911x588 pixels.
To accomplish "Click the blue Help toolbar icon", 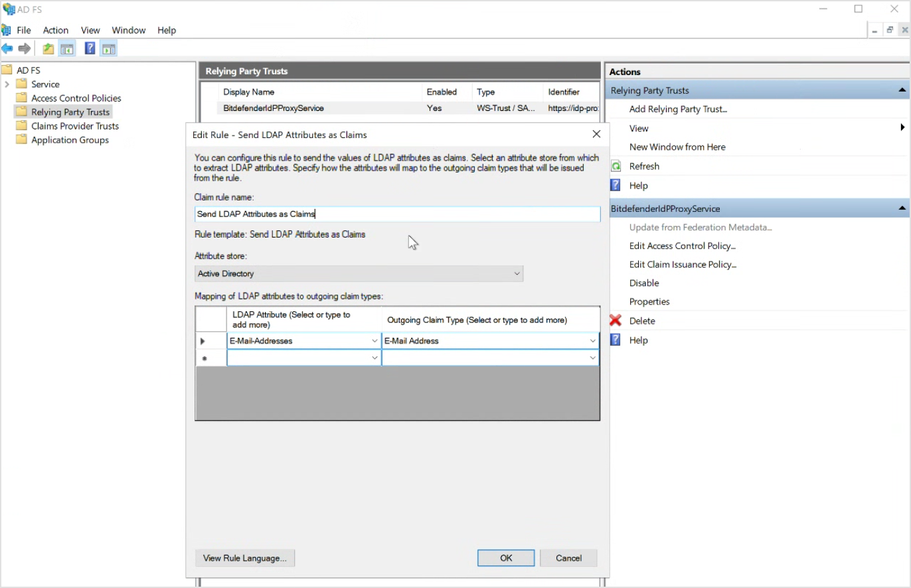I will [90, 48].
